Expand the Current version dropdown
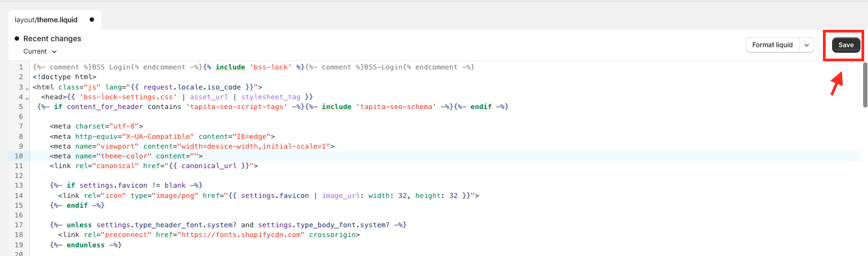The width and height of the screenshot is (868, 256). (x=40, y=52)
